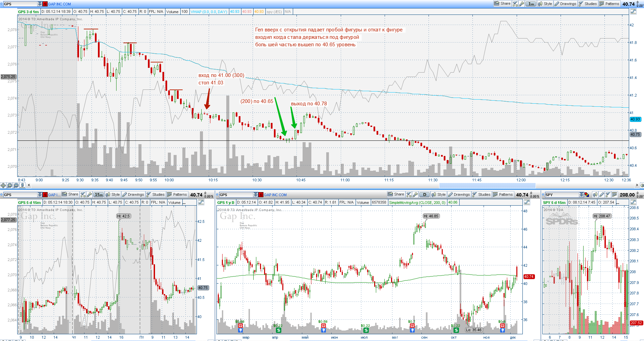The width and height of the screenshot is (644, 341).
Task: Share the top GPS 1m chart
Action: 502,4
